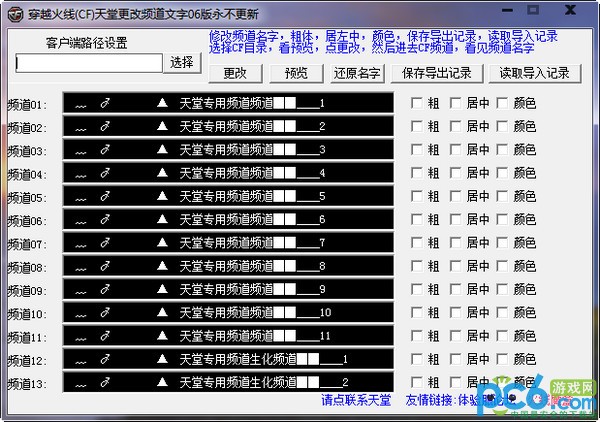Edit the 频道06 name text field
The width and height of the screenshot is (600, 422).
point(228,219)
